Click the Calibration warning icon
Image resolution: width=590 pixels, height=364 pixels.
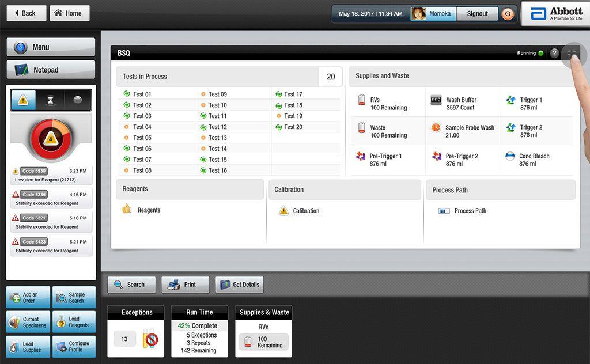[x=283, y=211]
